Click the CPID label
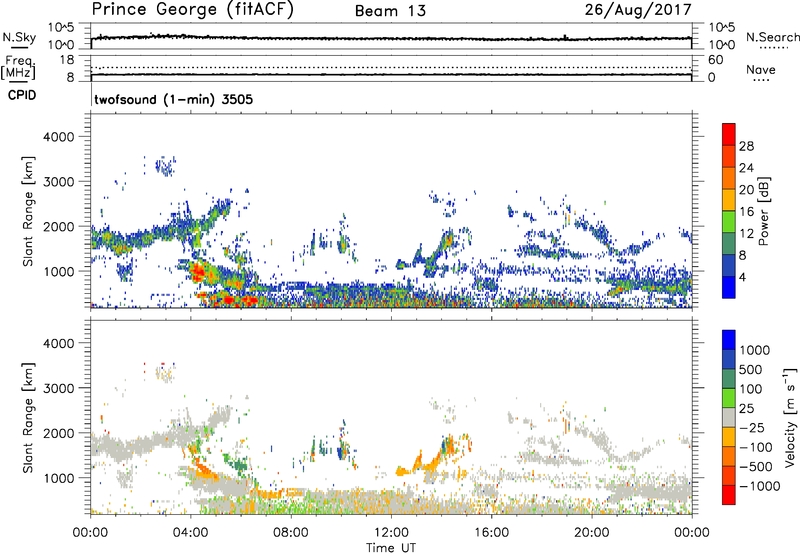This screenshot has height=554, width=800. [x=22, y=95]
